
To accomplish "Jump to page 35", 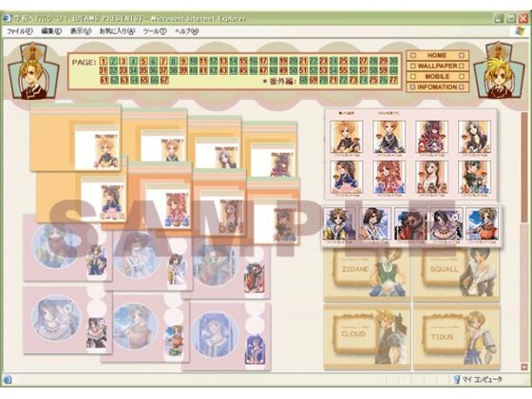I will tap(143, 71).
